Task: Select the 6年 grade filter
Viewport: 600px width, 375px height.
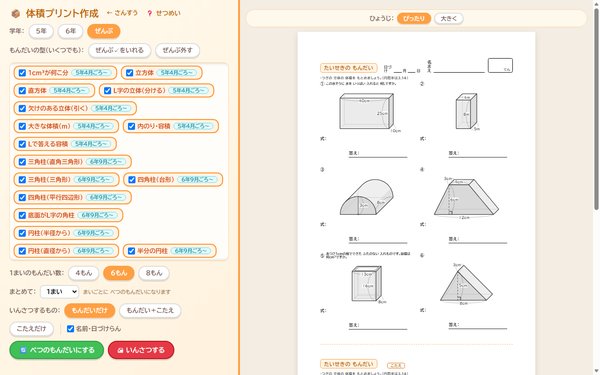Action: click(70, 31)
